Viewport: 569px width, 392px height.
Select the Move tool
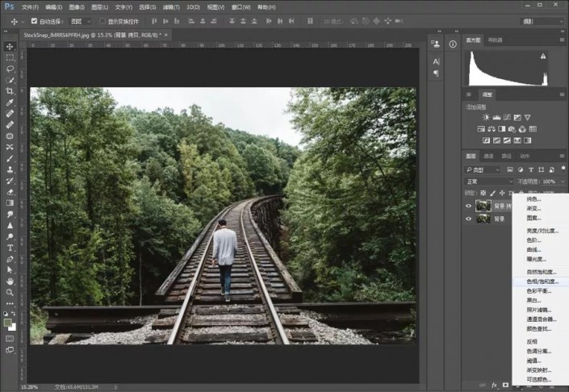click(x=10, y=47)
